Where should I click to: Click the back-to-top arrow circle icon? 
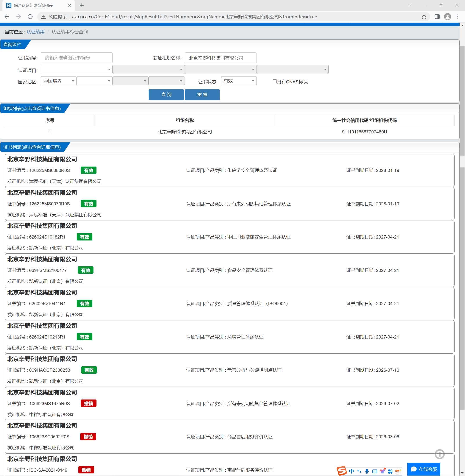coord(440,454)
